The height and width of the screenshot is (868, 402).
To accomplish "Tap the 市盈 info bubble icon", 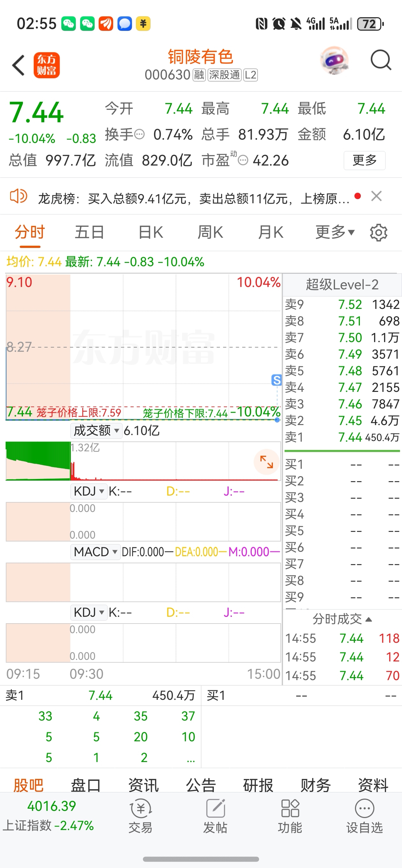I will [243, 161].
